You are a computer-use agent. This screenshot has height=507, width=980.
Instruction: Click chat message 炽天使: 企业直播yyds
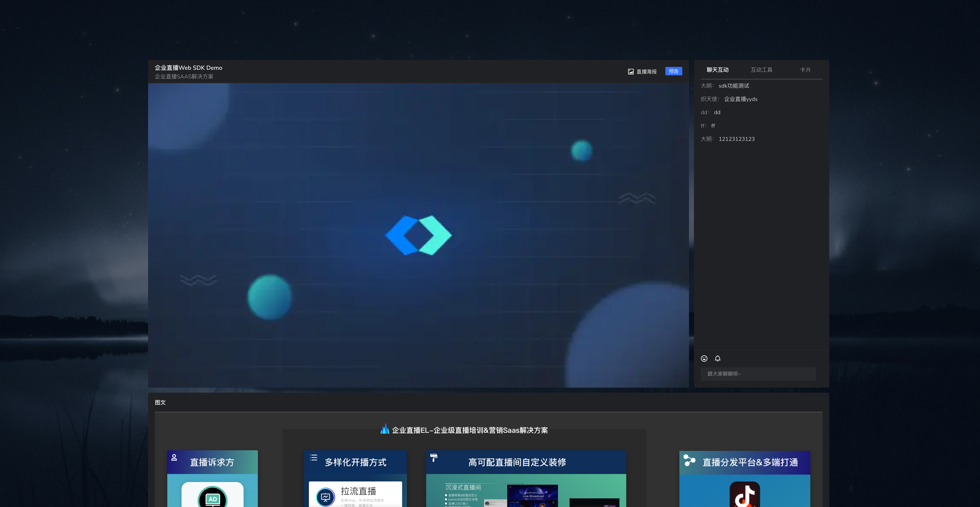(x=729, y=99)
